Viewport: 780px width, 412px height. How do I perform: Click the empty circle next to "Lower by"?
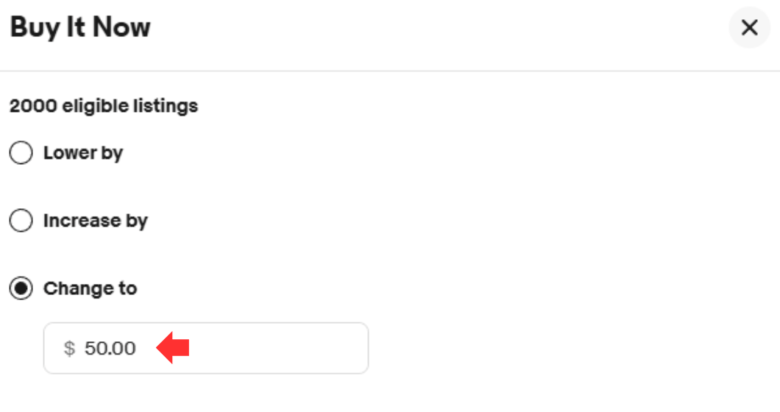pyautogui.click(x=20, y=154)
